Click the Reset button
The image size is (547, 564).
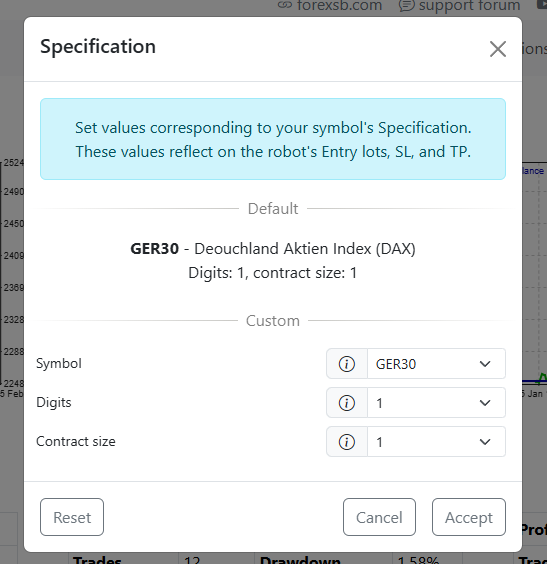coord(72,517)
